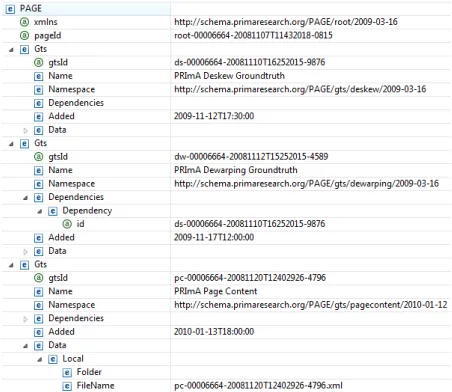
Task: Expand the Data node under Dewarping Gts
Action: pos(25,252)
